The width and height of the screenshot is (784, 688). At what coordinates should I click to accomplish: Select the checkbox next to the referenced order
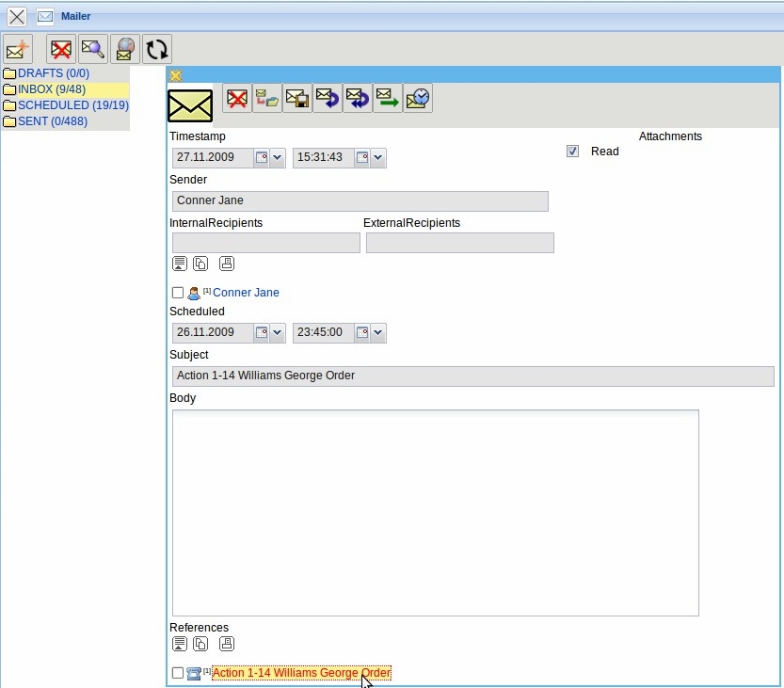click(x=177, y=673)
